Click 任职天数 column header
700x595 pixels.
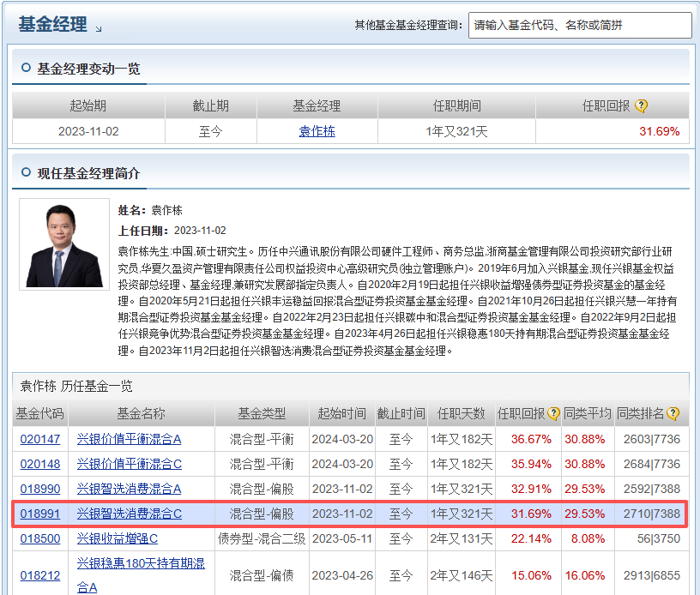pyautogui.click(x=462, y=414)
